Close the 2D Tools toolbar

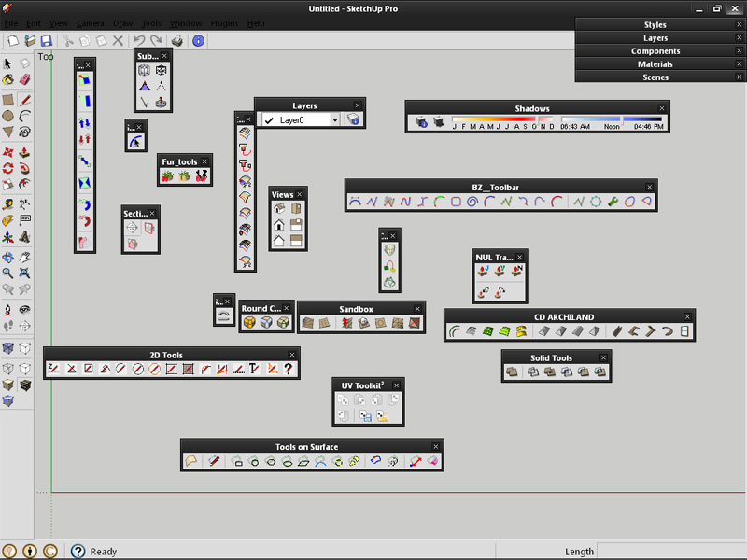(292, 355)
